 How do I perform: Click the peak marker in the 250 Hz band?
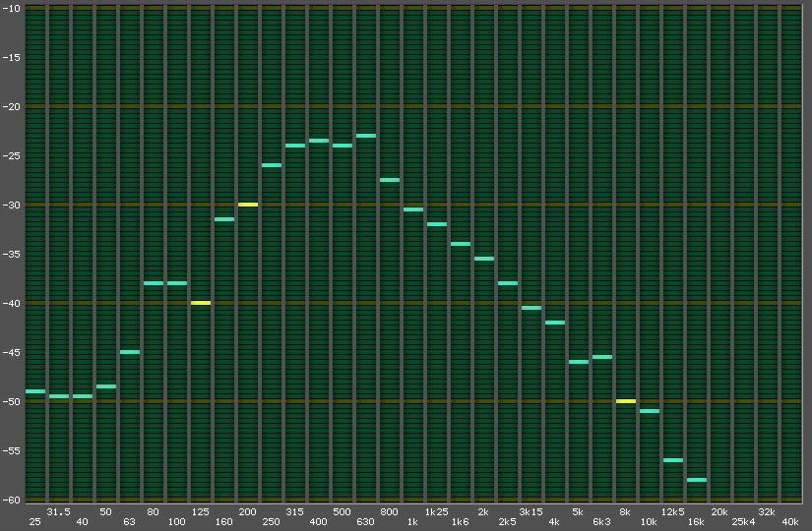pyautogui.click(x=272, y=165)
